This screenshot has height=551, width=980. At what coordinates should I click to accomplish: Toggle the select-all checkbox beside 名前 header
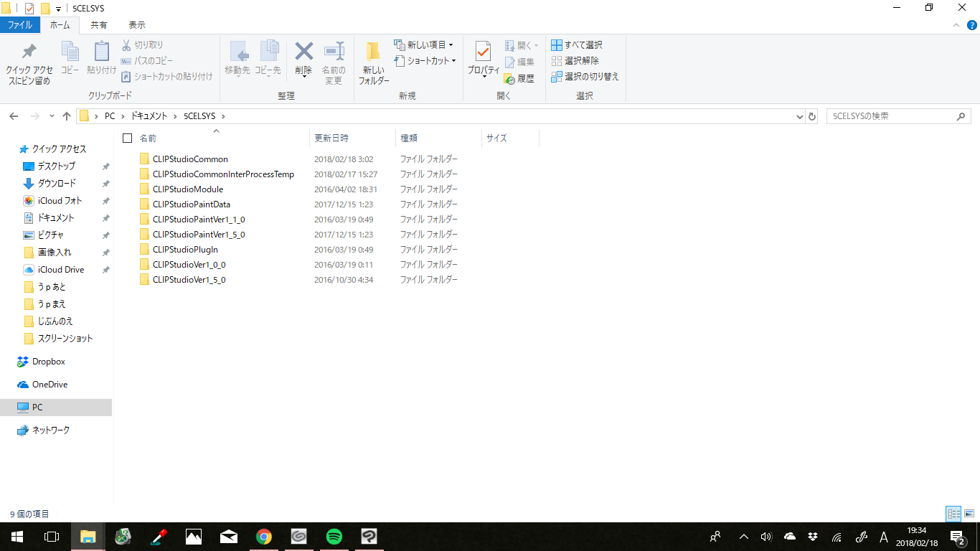[128, 138]
